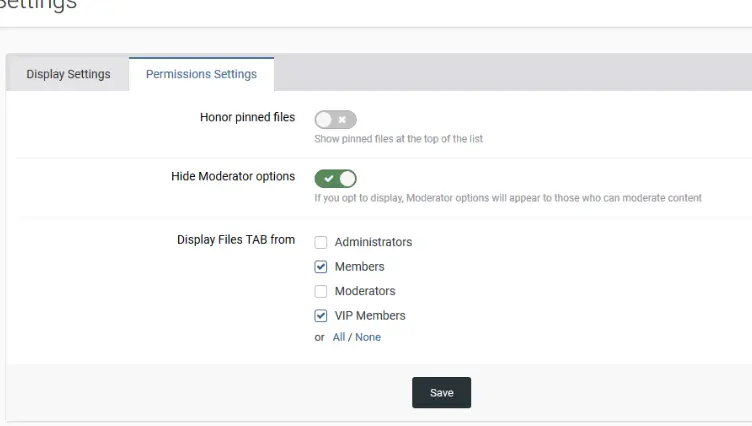Viewport: 752px width, 426px height.
Task: Tick the Moderators checkbox
Action: pyautogui.click(x=321, y=291)
